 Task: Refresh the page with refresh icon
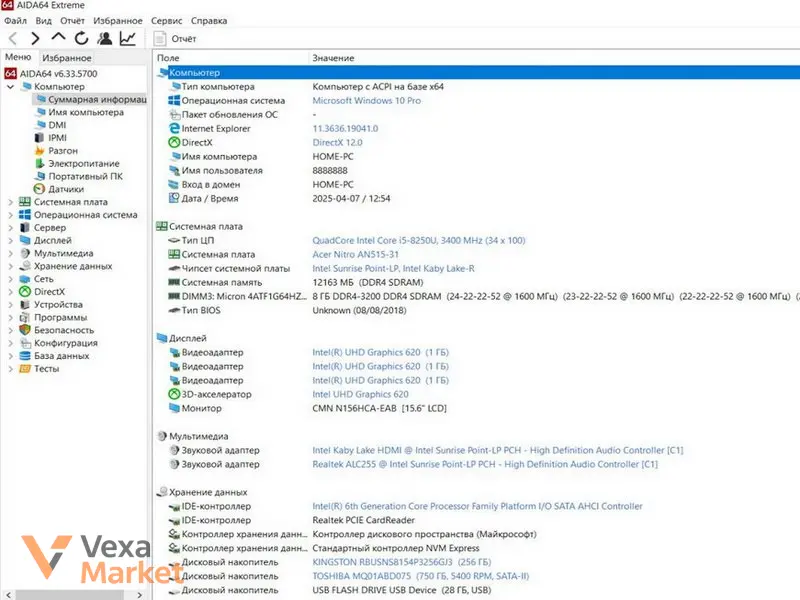click(x=82, y=38)
